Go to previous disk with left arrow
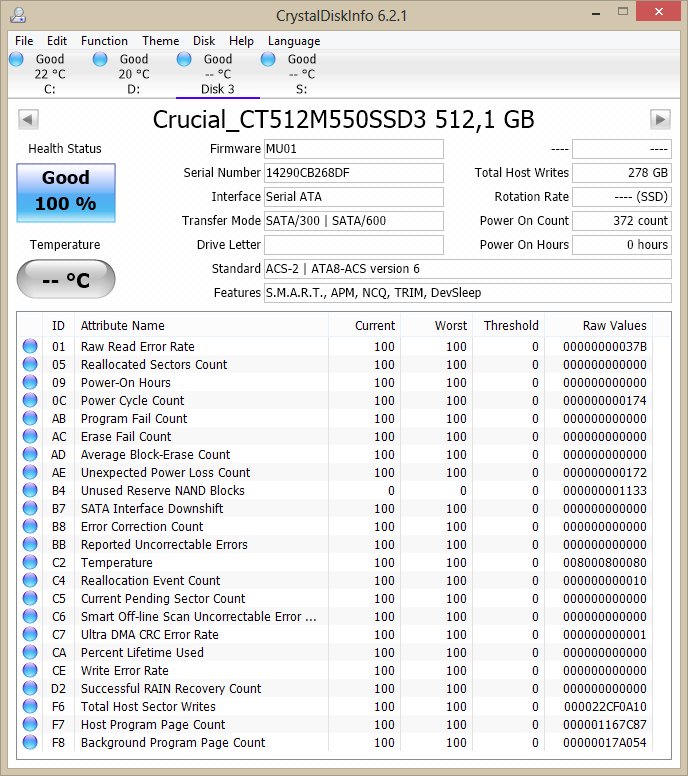688x776 pixels. 28,120
